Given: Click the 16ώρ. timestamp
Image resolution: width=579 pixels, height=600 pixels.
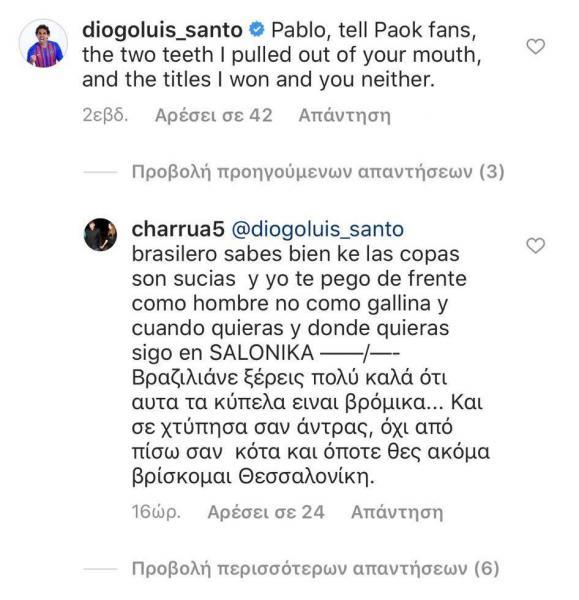Looking at the screenshot, I should pyautogui.click(x=156, y=512).
